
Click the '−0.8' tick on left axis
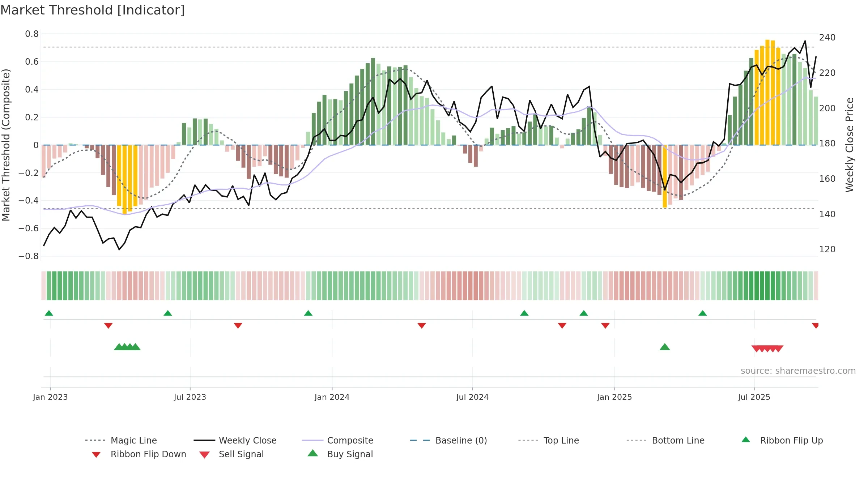pyautogui.click(x=28, y=256)
